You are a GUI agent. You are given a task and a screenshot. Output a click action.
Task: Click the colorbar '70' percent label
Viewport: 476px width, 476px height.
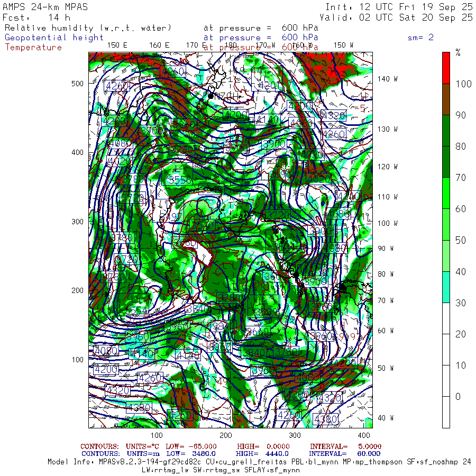point(461,178)
